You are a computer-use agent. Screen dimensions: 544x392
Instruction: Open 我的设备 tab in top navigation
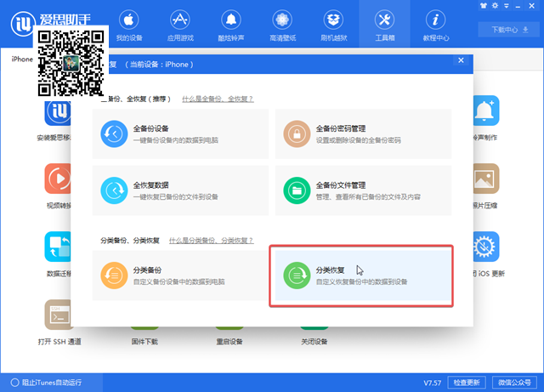pos(129,26)
